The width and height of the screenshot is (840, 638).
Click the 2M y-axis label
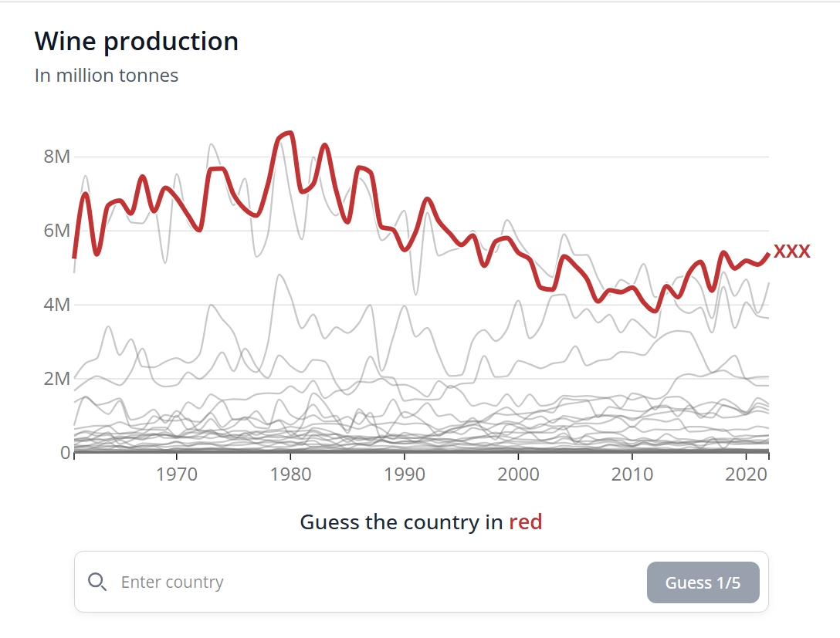56,379
